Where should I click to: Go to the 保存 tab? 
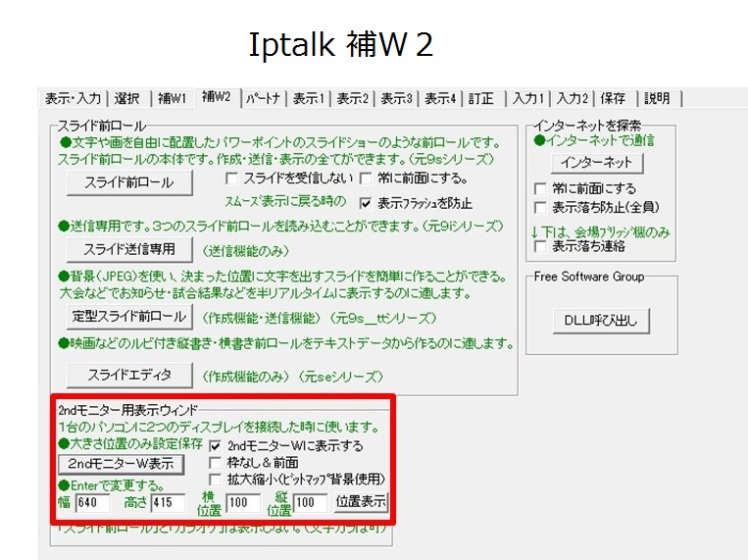pos(613,98)
